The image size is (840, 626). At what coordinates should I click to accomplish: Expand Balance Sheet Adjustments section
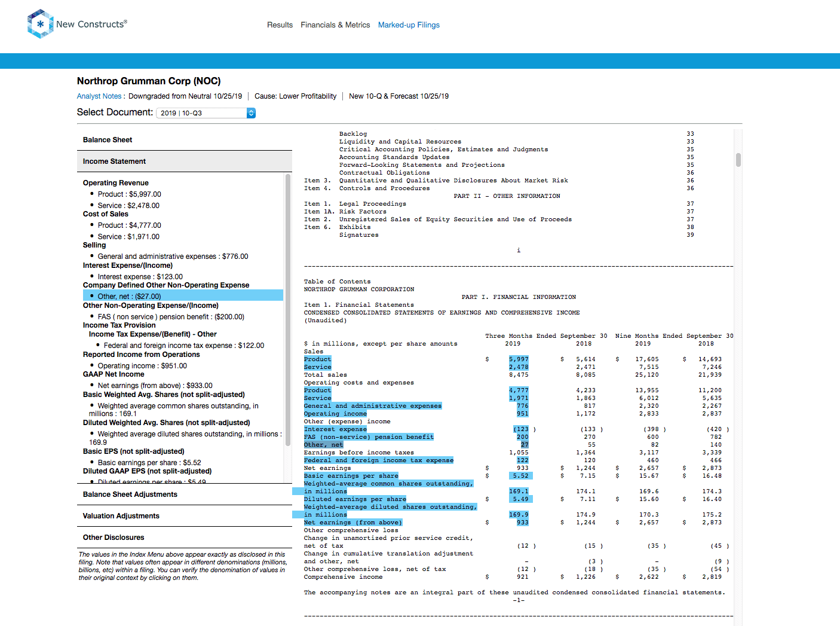(185, 494)
